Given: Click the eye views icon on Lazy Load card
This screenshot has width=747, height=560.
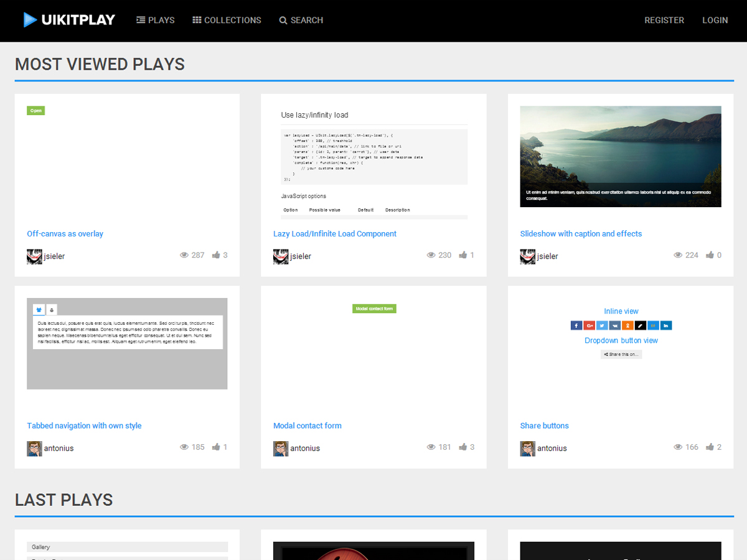Looking at the screenshot, I should tap(431, 255).
